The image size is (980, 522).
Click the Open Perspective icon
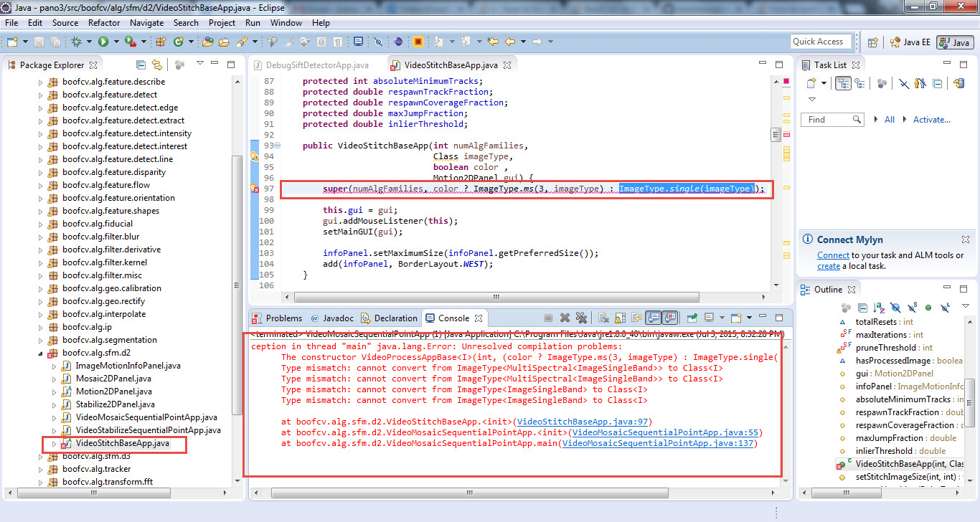872,42
